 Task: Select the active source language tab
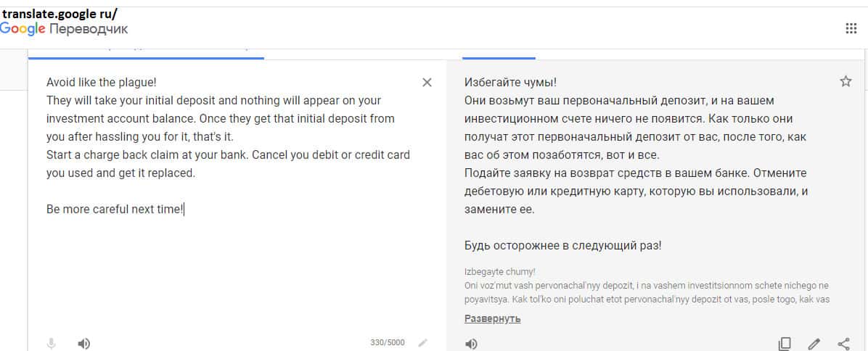point(145,52)
